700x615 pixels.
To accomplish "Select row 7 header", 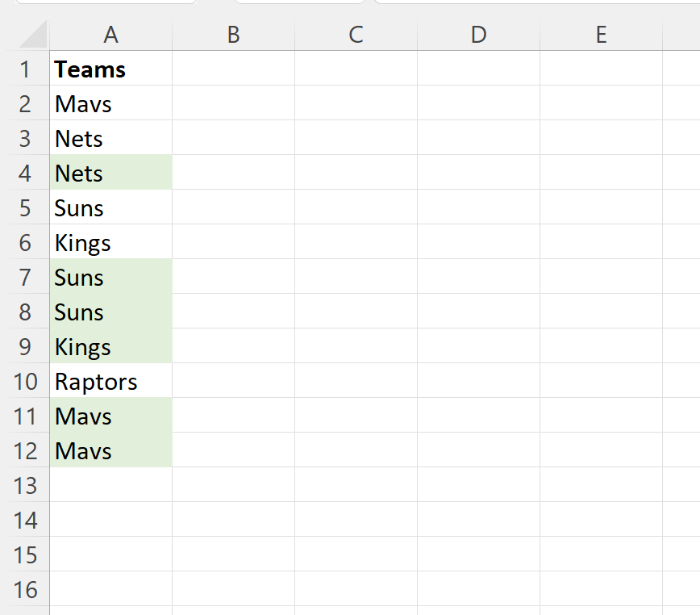I will [24, 277].
